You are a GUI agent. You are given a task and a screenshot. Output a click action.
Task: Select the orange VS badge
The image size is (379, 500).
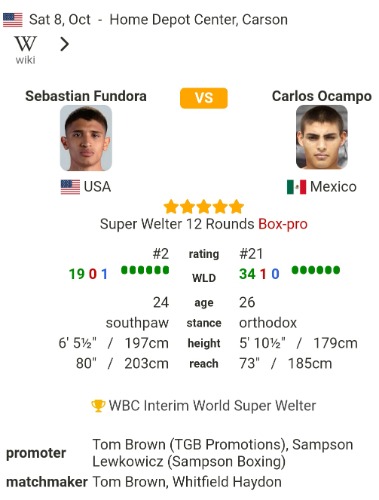click(204, 98)
